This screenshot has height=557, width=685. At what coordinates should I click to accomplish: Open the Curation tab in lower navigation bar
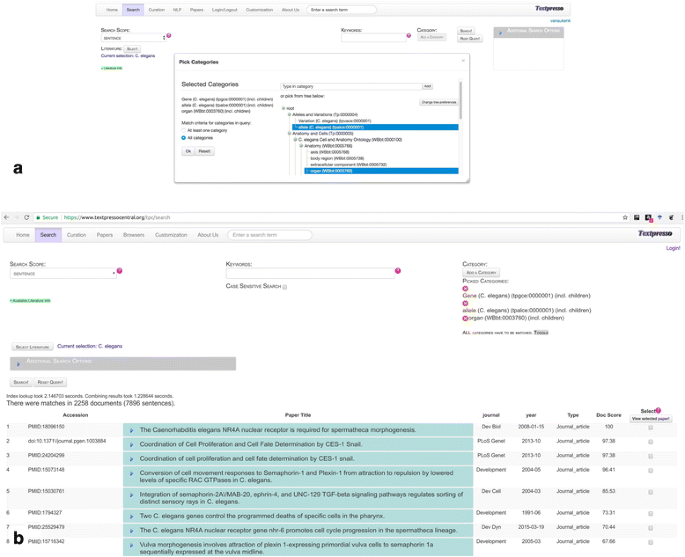point(76,235)
